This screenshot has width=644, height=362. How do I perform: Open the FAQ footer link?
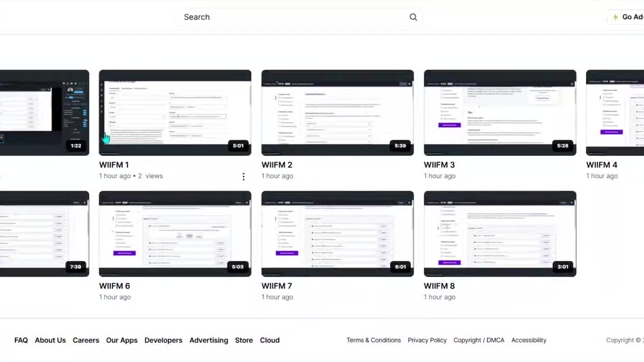21,340
